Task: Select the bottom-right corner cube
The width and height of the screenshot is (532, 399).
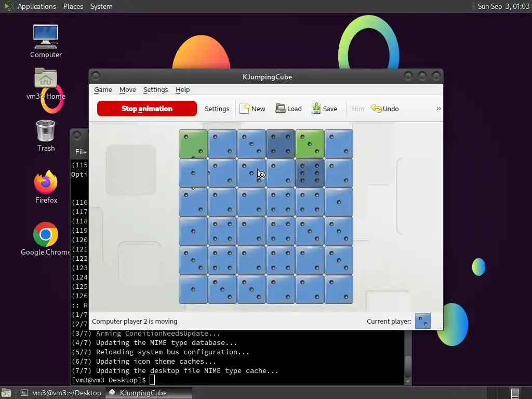Action: (x=339, y=289)
